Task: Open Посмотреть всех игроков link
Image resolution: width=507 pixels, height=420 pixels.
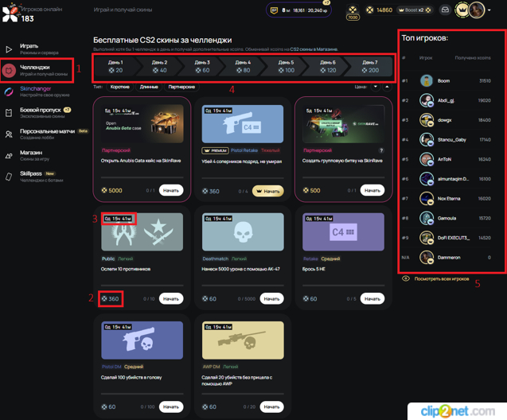Action: click(x=442, y=279)
